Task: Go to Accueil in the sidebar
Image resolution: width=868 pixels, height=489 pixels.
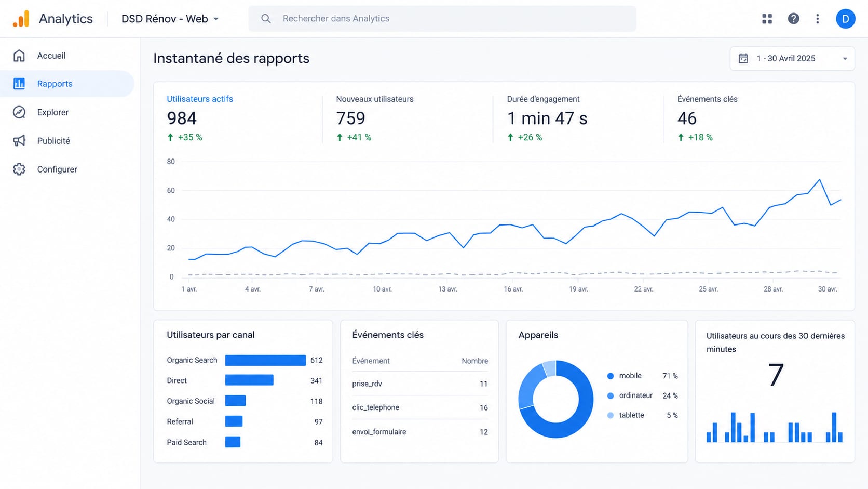Action: tap(67, 56)
